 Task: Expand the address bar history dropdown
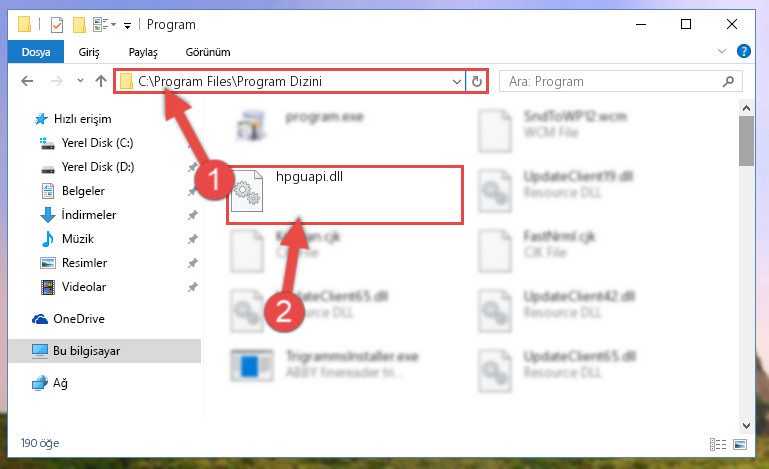pos(457,81)
